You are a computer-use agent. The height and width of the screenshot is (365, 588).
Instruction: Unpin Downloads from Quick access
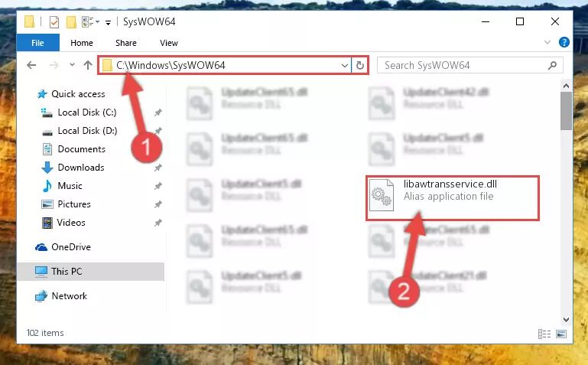click(x=158, y=168)
